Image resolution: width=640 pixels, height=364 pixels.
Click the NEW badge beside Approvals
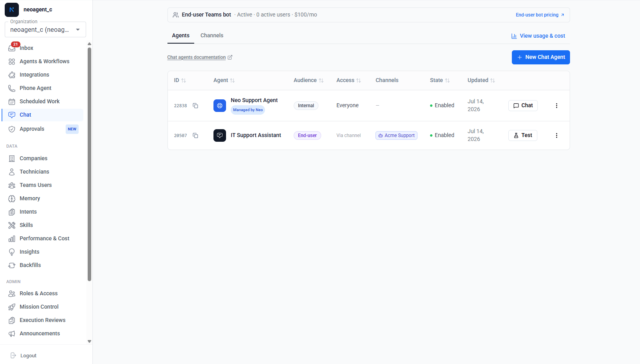72,129
